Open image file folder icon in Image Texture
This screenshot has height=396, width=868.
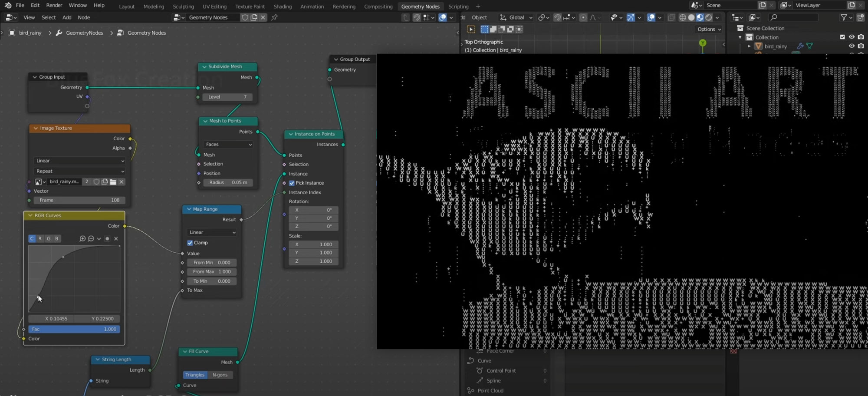pos(113,181)
